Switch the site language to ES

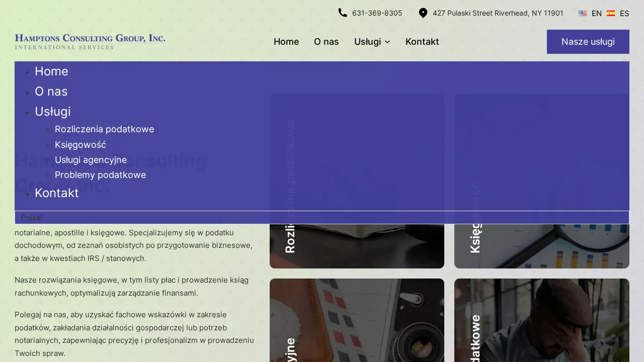pos(624,14)
